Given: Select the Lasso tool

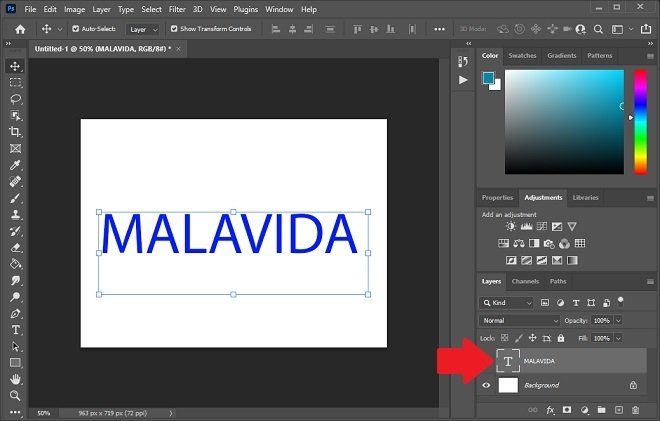Looking at the screenshot, I should tap(15, 99).
